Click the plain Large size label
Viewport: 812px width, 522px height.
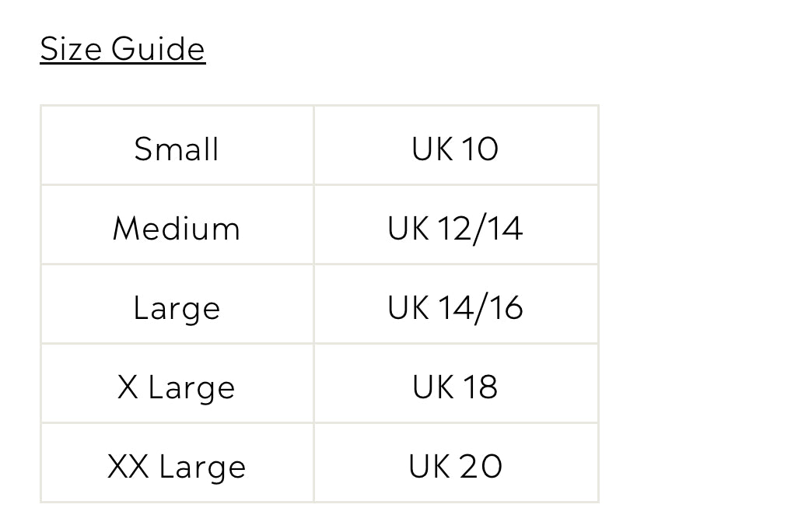click(x=177, y=308)
